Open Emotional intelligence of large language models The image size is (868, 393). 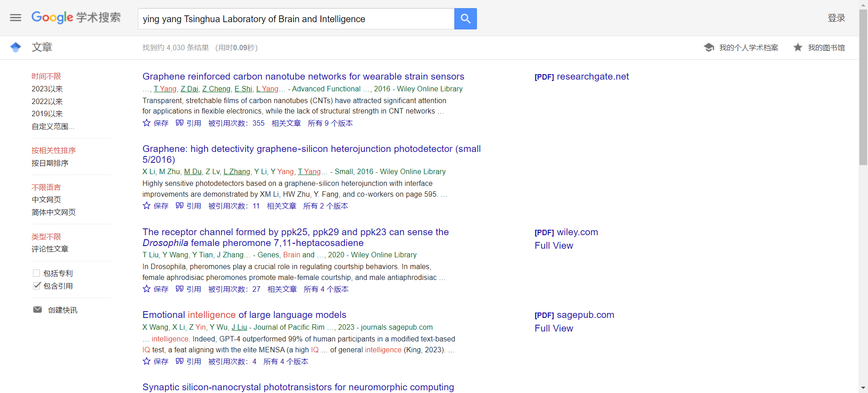pyautogui.click(x=245, y=315)
